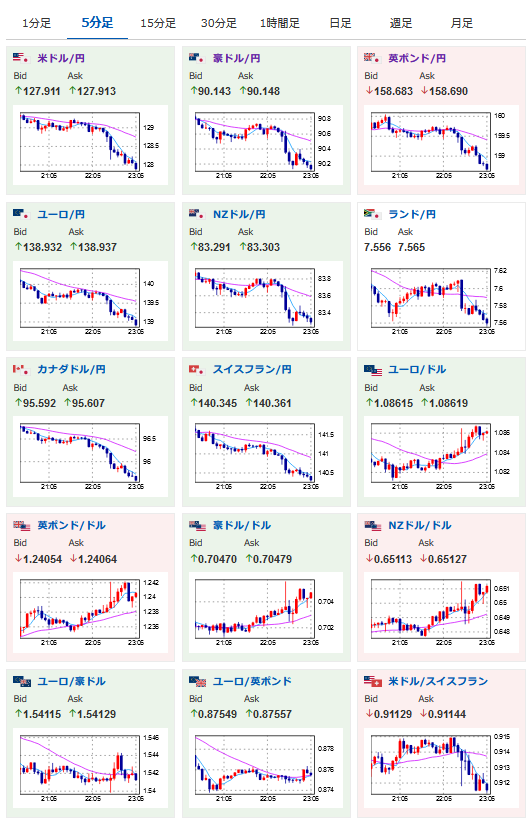Select the 1時間足 hourly tab
Viewport: 530px width, 821px height.
(280, 23)
